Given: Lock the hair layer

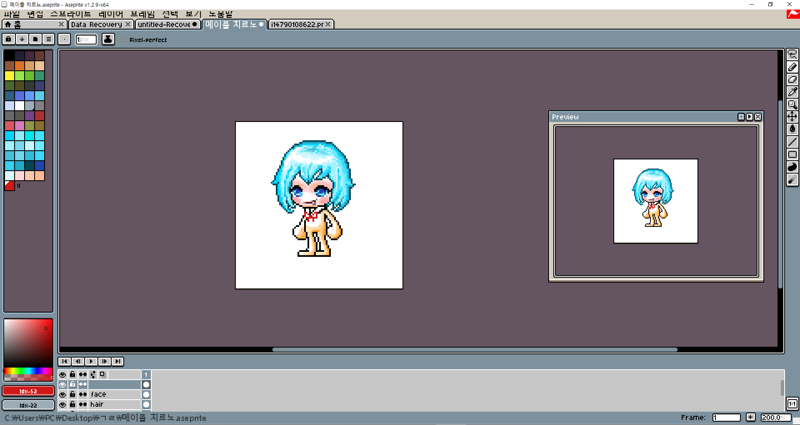Looking at the screenshot, I should tap(72, 405).
